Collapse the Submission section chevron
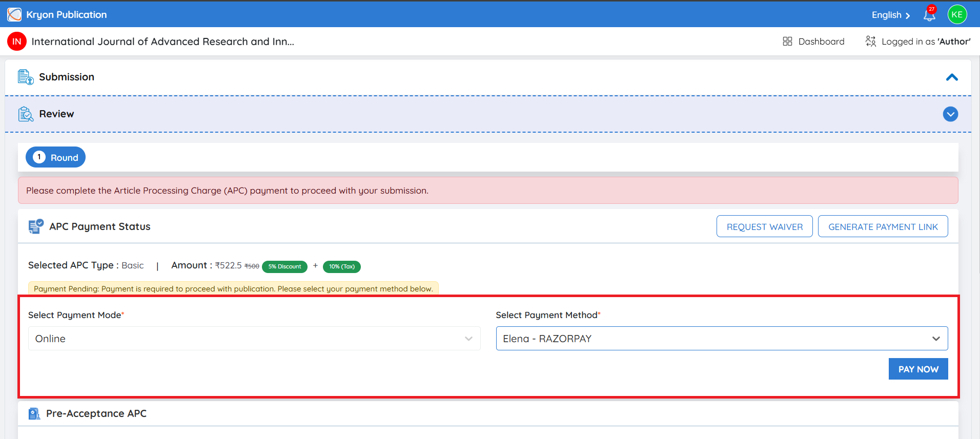This screenshot has width=980, height=439. [952, 77]
